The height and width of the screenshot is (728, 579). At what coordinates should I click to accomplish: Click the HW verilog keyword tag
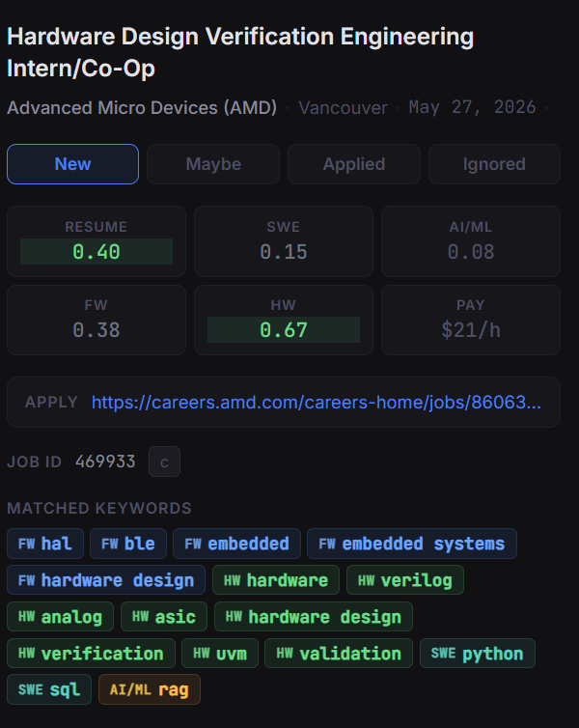pyautogui.click(x=405, y=580)
